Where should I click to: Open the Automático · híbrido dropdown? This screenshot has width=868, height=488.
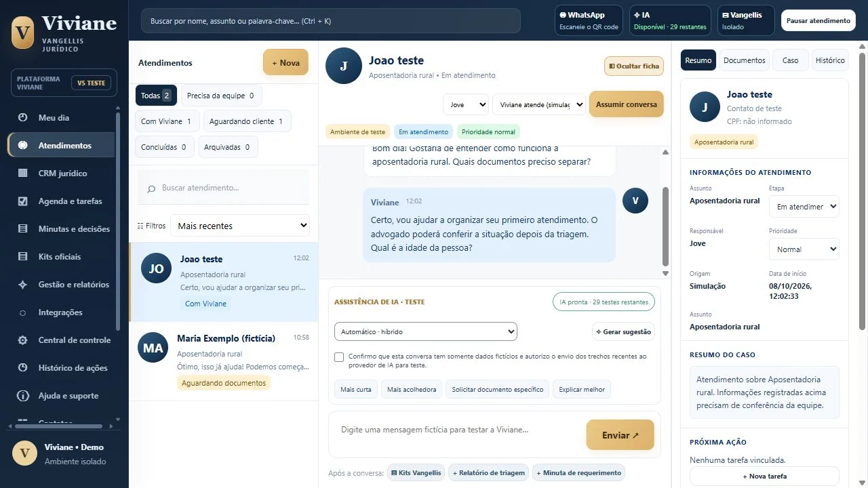tap(426, 332)
